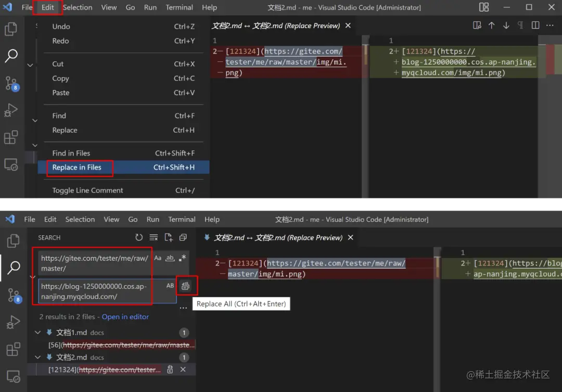Image resolution: width=562 pixels, height=392 pixels.
Task: Click the chevron beside the Find menu row
Action: (35, 120)
